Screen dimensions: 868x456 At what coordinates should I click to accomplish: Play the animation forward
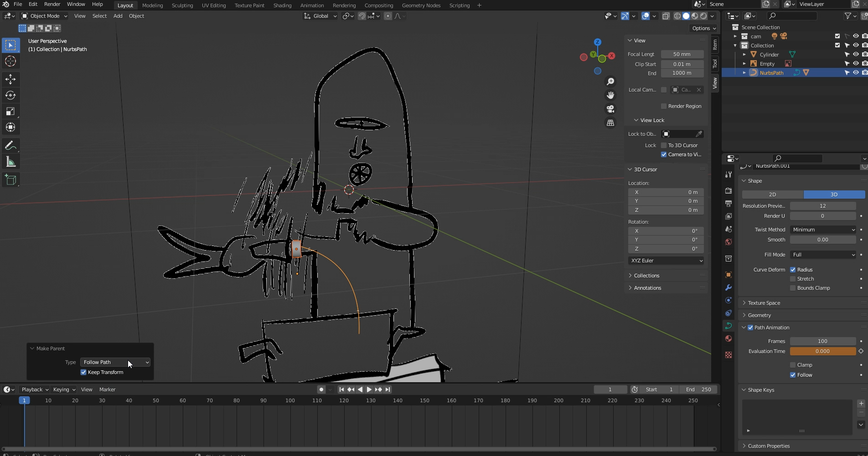pyautogui.click(x=369, y=389)
